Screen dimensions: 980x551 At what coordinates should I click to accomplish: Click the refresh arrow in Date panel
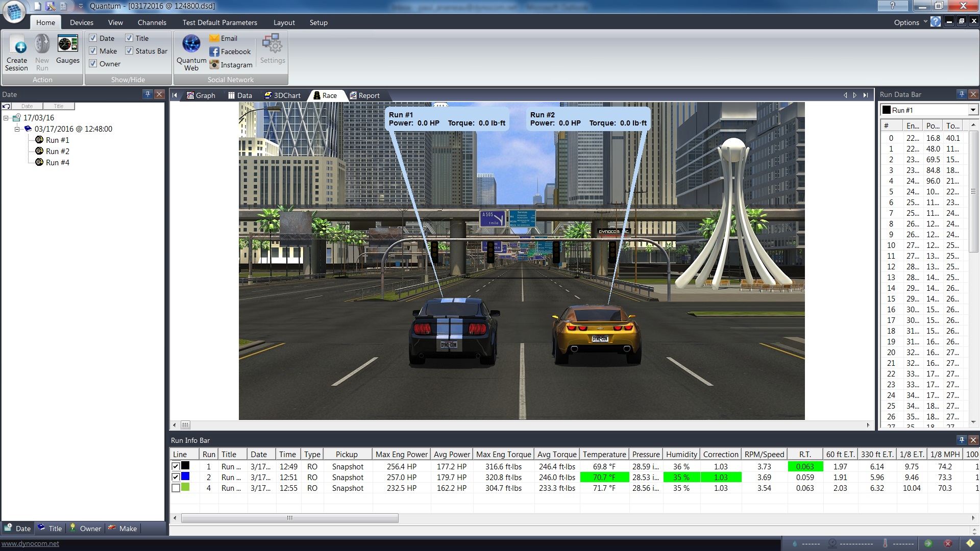[x=6, y=106]
